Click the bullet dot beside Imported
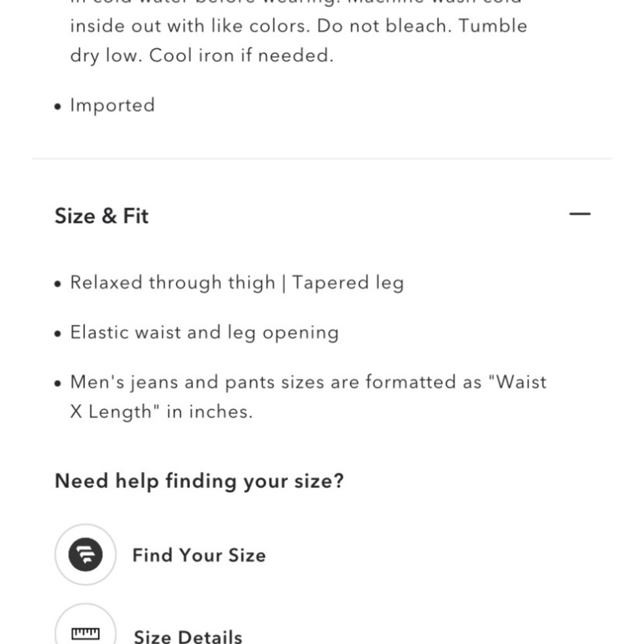Screen dimensions: 644x644 click(x=58, y=107)
